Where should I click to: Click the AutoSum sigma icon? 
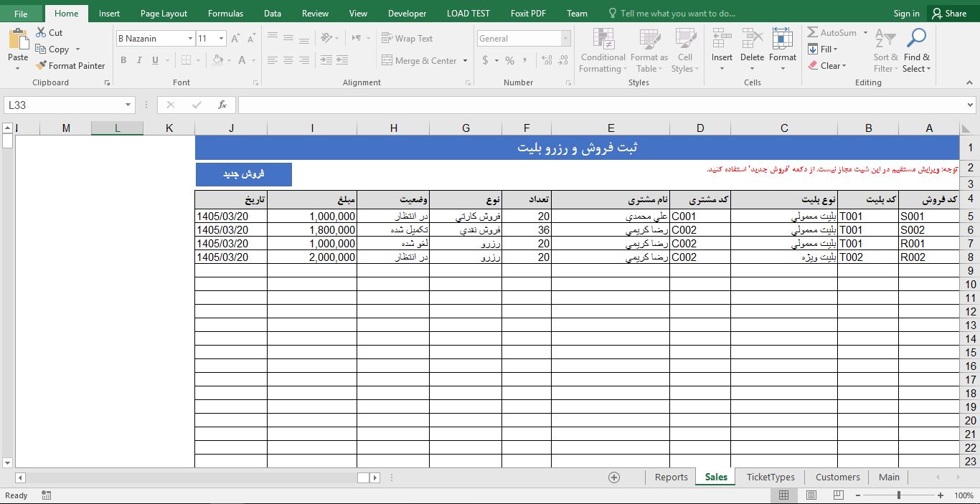pos(813,32)
